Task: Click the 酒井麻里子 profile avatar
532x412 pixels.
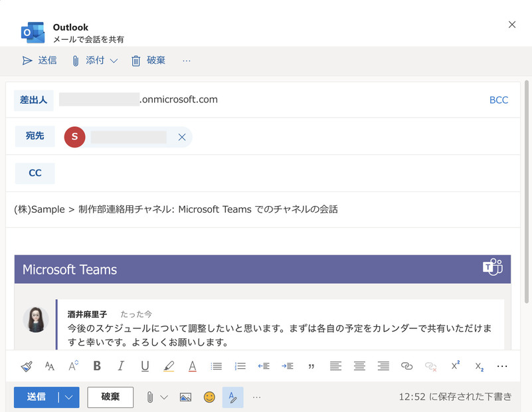Action: [36, 320]
